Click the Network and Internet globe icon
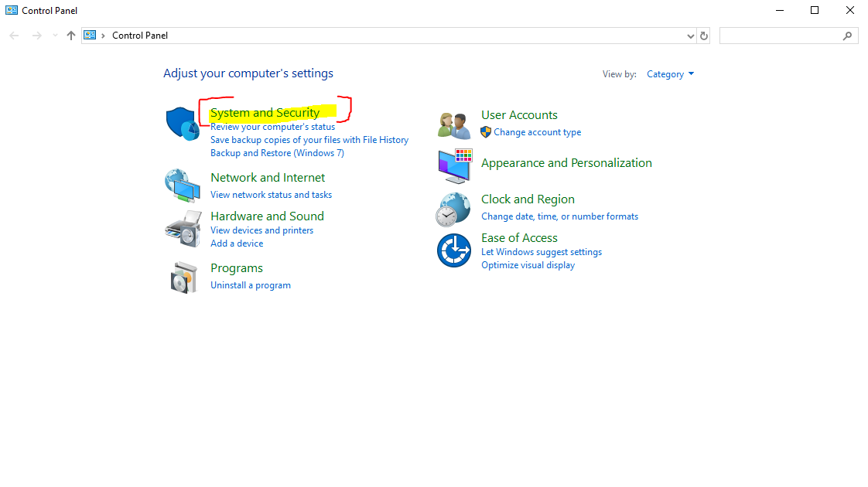Screen dimensions: 868x487 pyautogui.click(x=182, y=186)
